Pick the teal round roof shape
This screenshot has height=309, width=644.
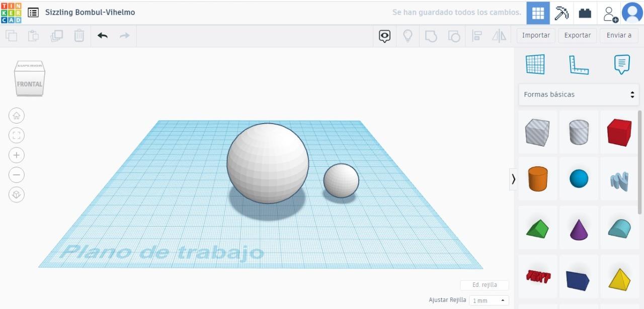tap(619, 228)
